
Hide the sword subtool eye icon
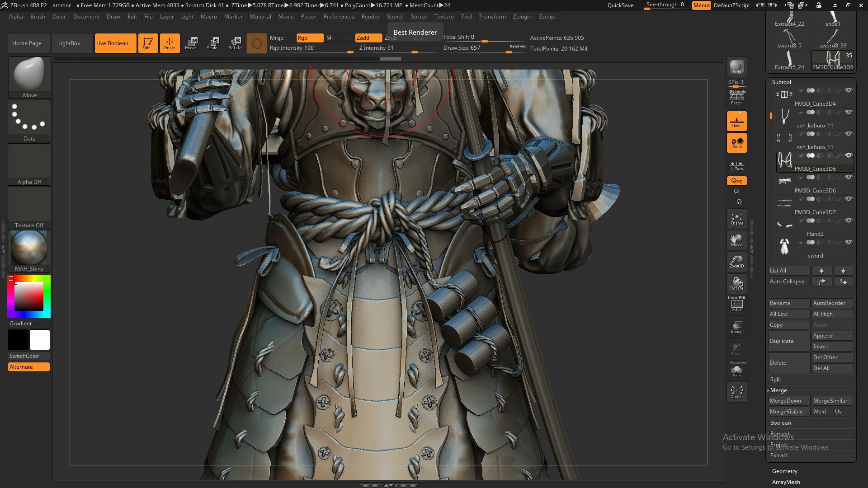click(x=849, y=242)
